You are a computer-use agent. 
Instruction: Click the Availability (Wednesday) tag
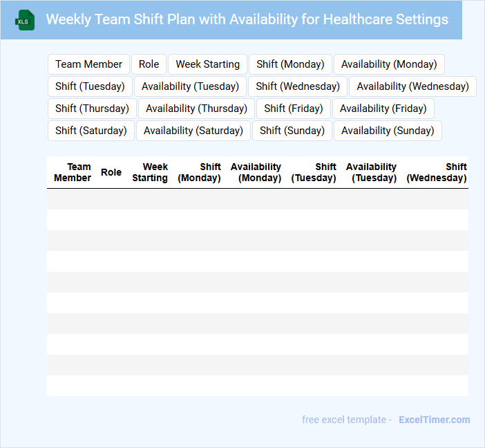[x=412, y=86]
